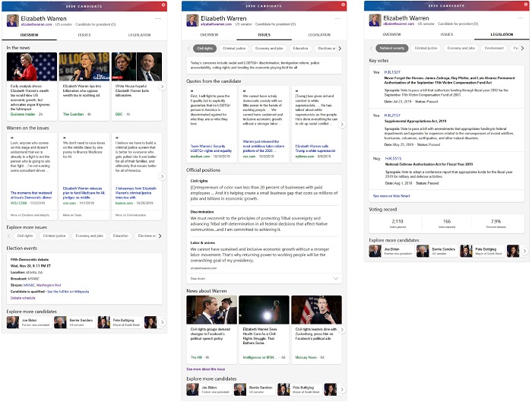This screenshot has width=532, height=402.
Task: Open H.R.2157 bill link
Action: 392,116
